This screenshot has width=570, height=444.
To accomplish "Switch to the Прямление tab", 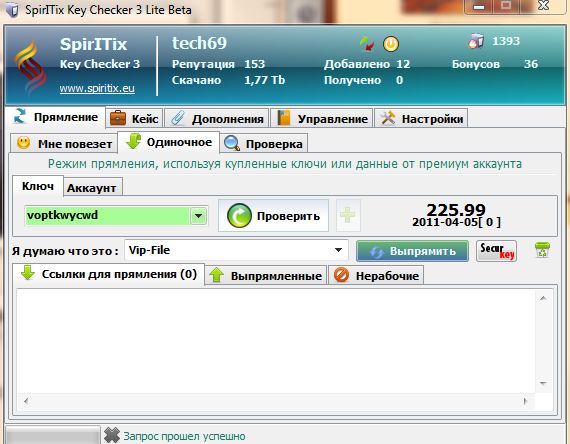I will 56,117.
